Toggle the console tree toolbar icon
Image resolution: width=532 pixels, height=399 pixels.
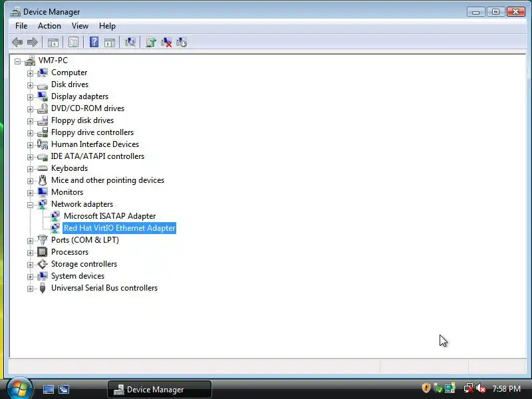tap(53, 43)
